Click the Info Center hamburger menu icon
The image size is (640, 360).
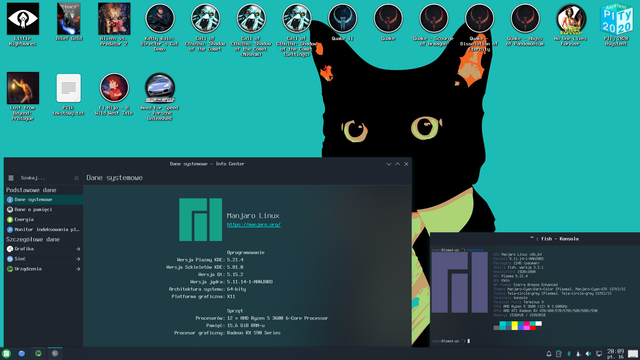(x=11, y=178)
